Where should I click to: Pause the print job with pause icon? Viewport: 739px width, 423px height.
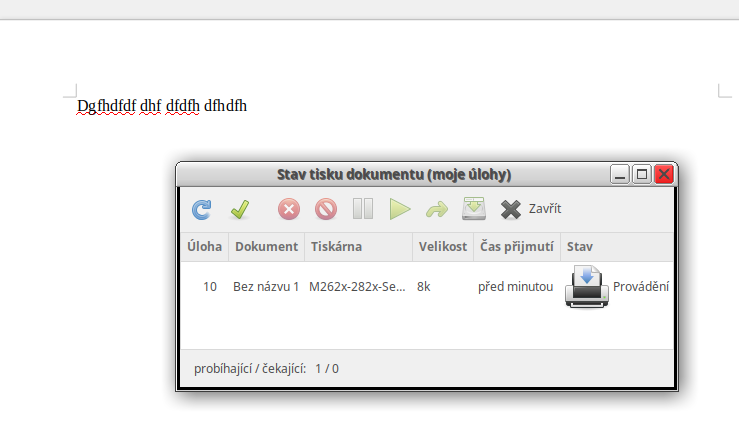tap(363, 209)
